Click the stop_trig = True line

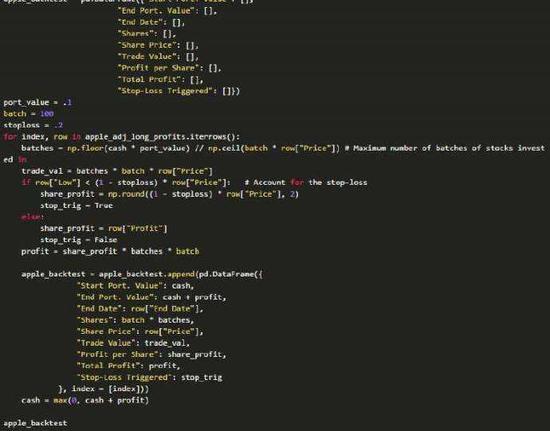76,206
